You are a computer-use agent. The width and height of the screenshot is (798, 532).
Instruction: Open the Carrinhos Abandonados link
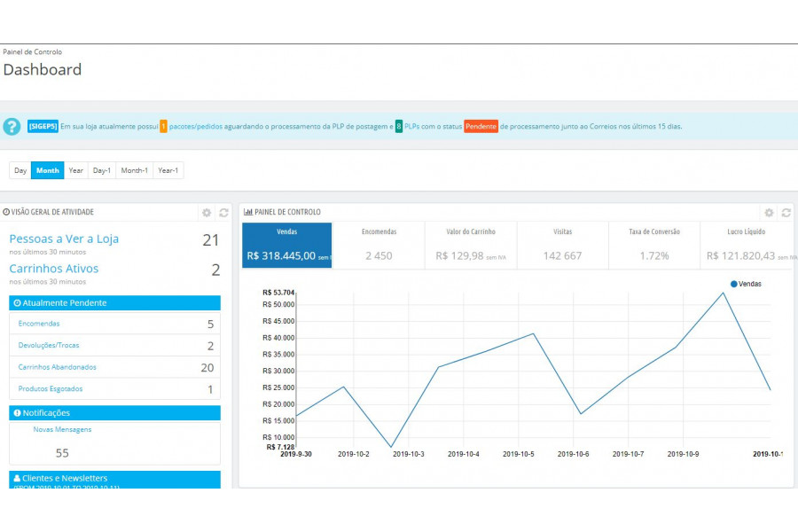57,367
